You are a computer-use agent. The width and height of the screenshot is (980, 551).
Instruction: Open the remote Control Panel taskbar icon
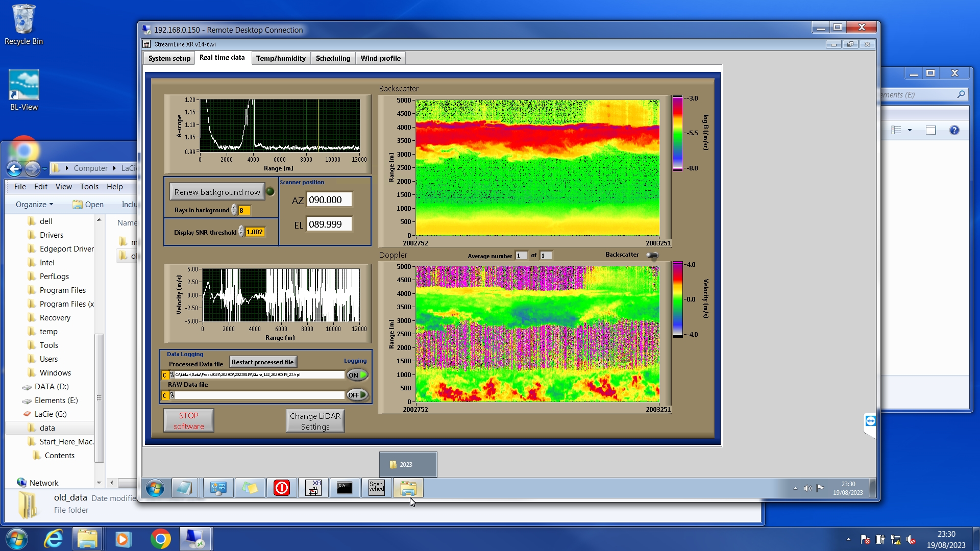218,488
